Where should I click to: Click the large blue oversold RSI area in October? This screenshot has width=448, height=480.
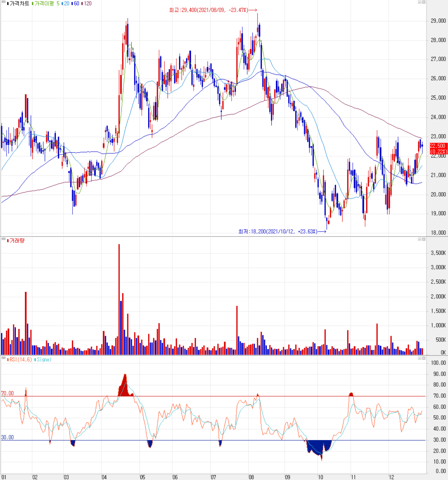(x=319, y=448)
